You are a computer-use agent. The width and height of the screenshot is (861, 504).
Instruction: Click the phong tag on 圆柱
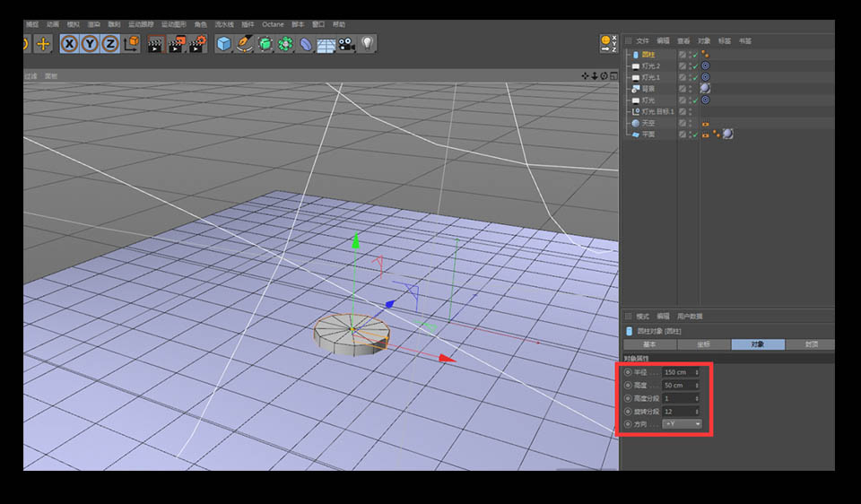click(705, 55)
